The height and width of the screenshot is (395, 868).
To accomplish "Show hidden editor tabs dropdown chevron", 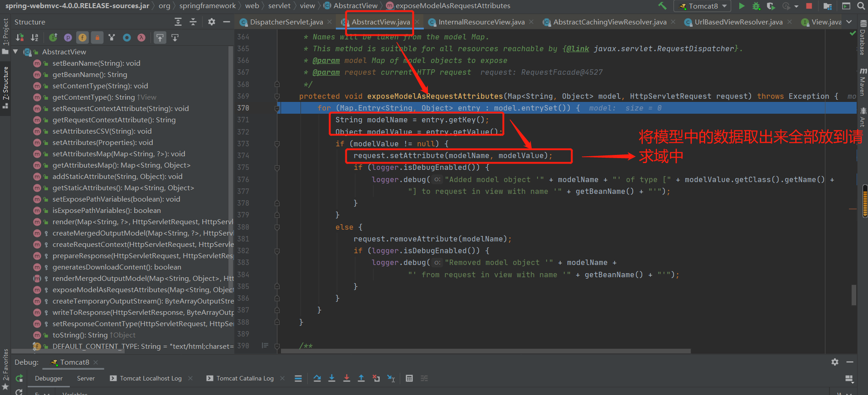I will 849,22.
